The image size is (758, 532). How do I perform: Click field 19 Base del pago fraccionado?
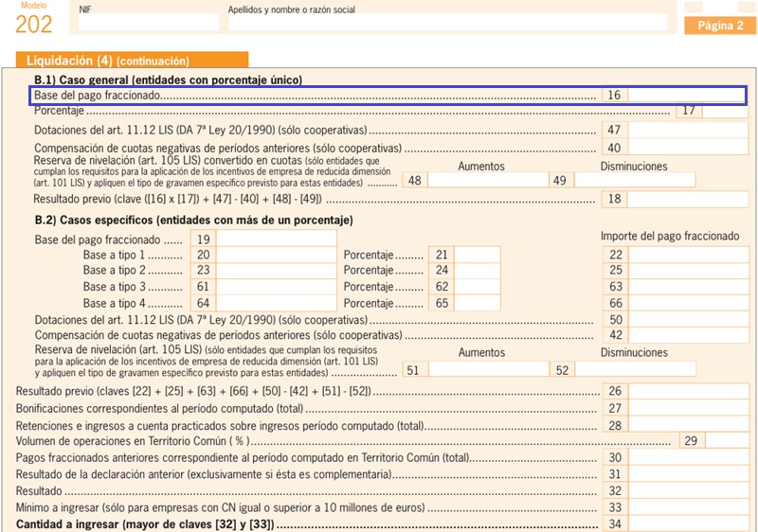277,239
